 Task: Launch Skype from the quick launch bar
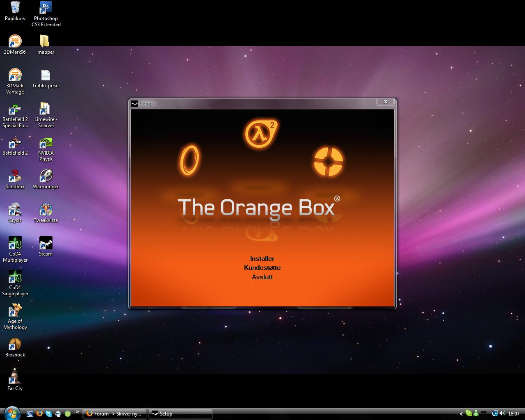pos(49,414)
